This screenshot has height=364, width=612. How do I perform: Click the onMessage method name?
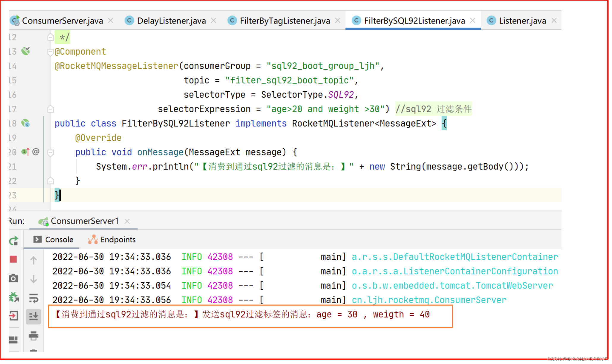(x=160, y=152)
